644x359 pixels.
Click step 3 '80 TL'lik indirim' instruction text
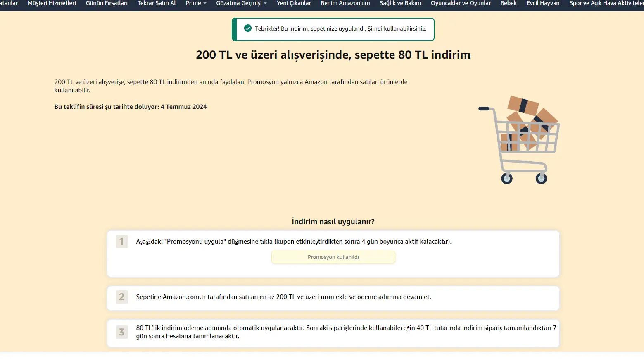pyautogui.click(x=346, y=332)
